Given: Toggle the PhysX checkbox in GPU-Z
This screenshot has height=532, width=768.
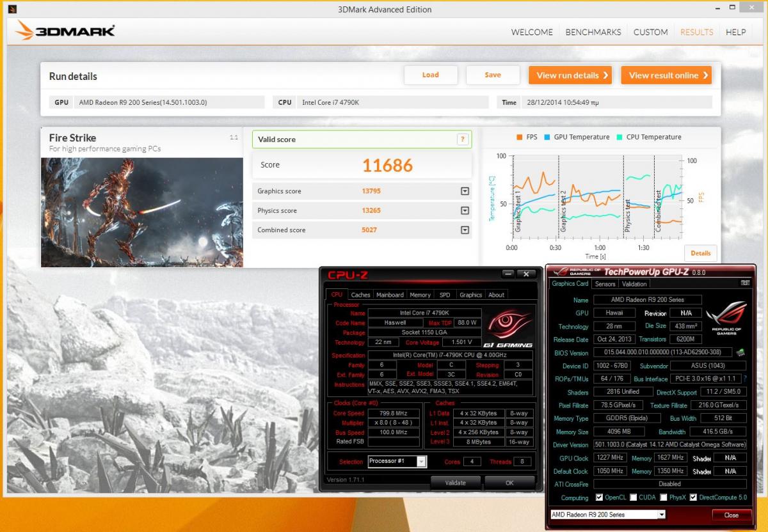Looking at the screenshot, I should coord(664,497).
